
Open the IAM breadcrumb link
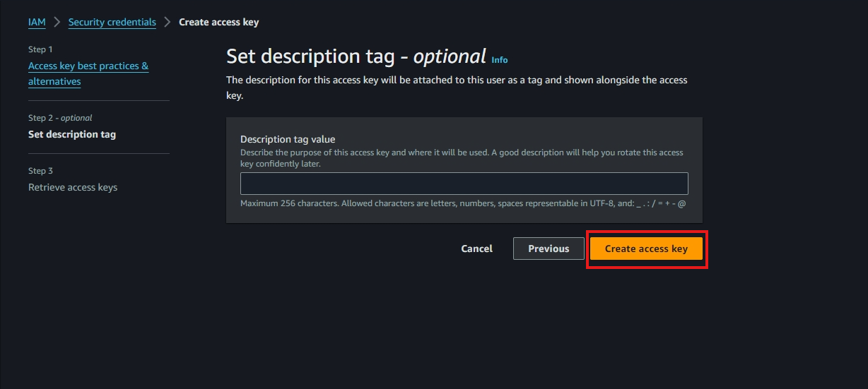tap(37, 22)
